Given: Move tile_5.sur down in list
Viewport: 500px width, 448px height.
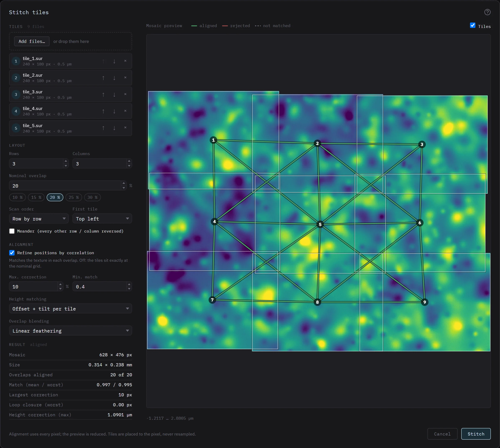Looking at the screenshot, I should click(x=114, y=128).
